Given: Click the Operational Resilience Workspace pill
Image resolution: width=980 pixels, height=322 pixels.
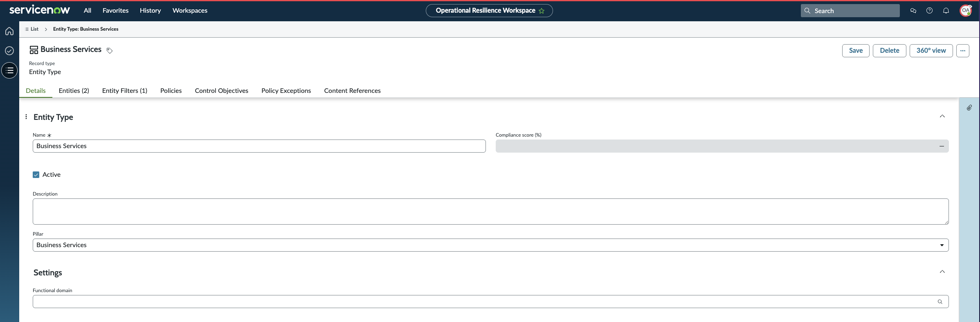Looking at the screenshot, I should (x=489, y=11).
